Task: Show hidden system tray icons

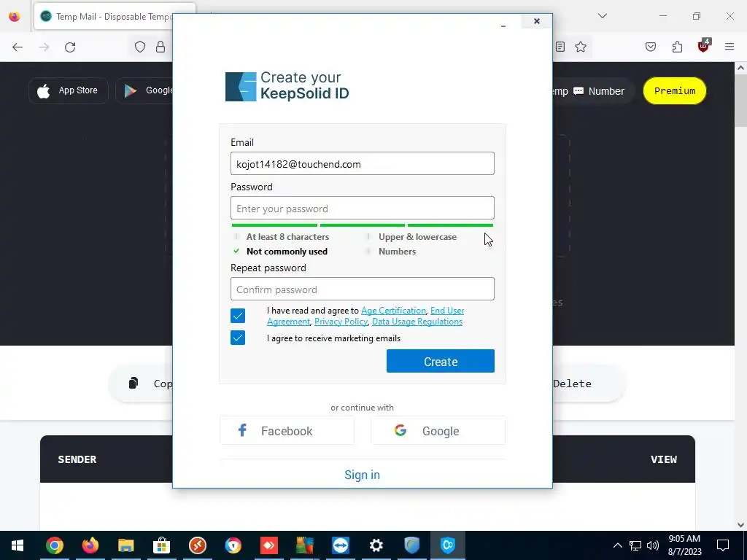Action: pos(617,545)
